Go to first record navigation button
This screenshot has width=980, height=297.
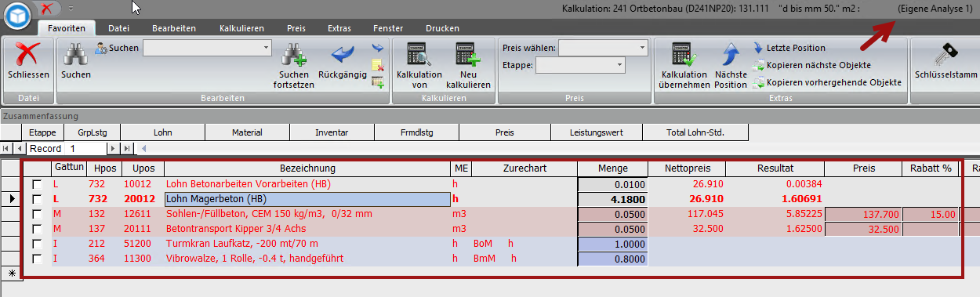coord(6,148)
